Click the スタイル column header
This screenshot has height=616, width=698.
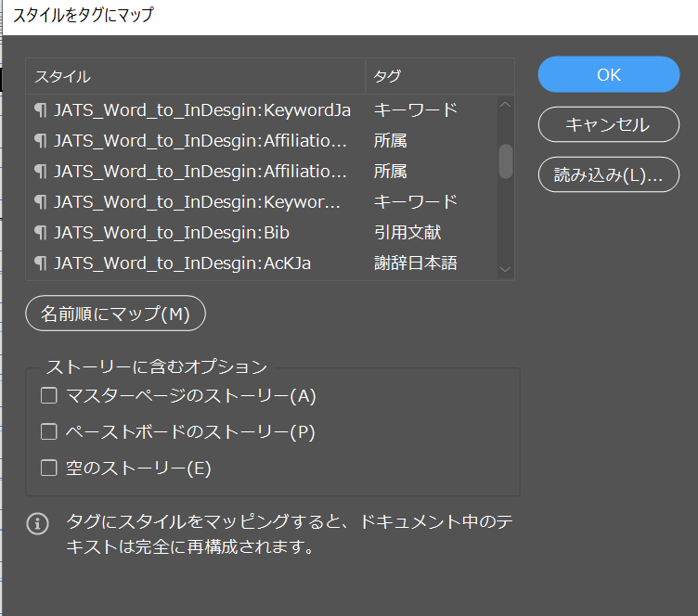[195, 76]
